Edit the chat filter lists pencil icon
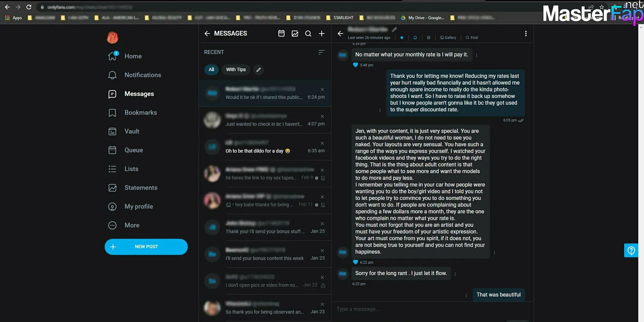This screenshot has height=322, width=644. click(x=258, y=70)
